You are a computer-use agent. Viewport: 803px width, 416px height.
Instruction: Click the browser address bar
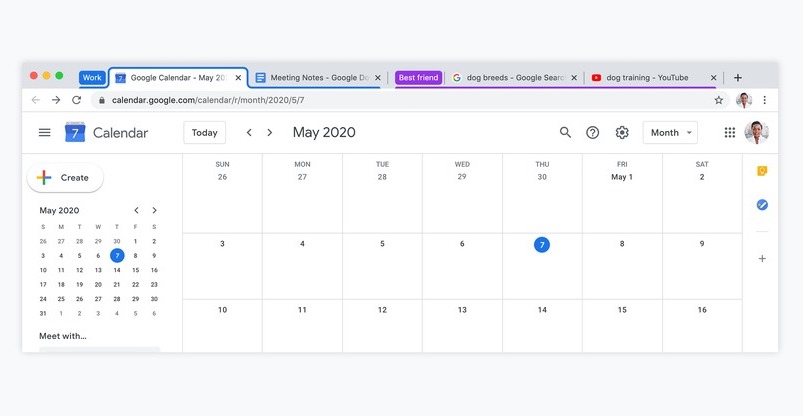400,100
